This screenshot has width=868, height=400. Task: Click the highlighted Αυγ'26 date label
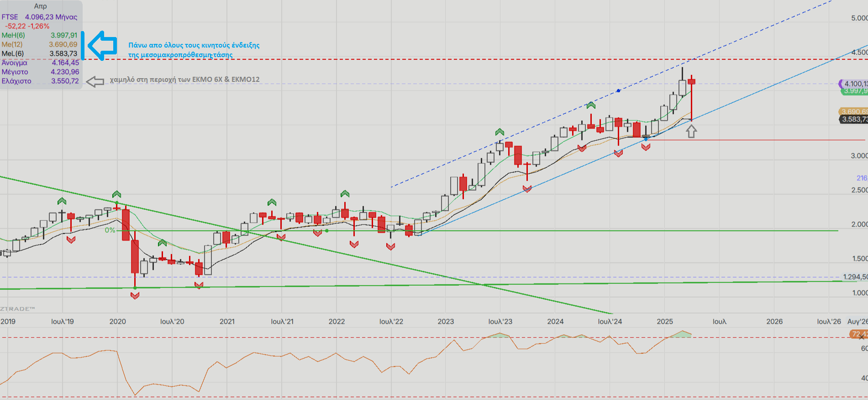(x=857, y=321)
